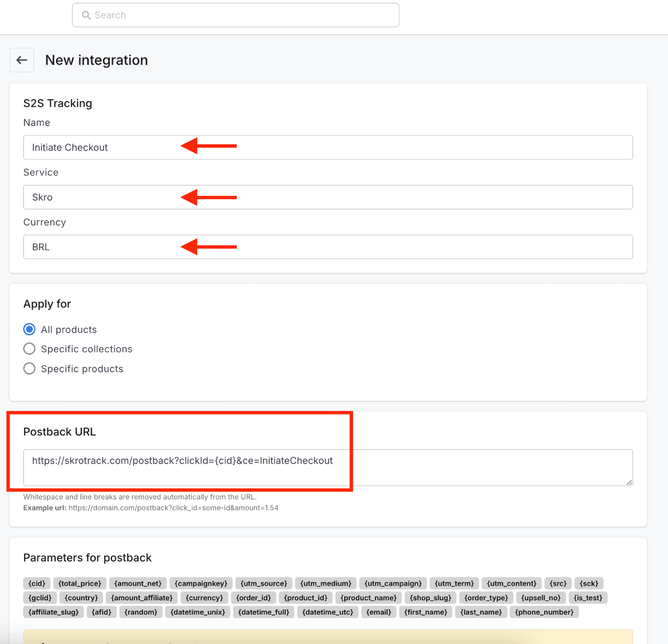Click the back arrow button

point(22,60)
